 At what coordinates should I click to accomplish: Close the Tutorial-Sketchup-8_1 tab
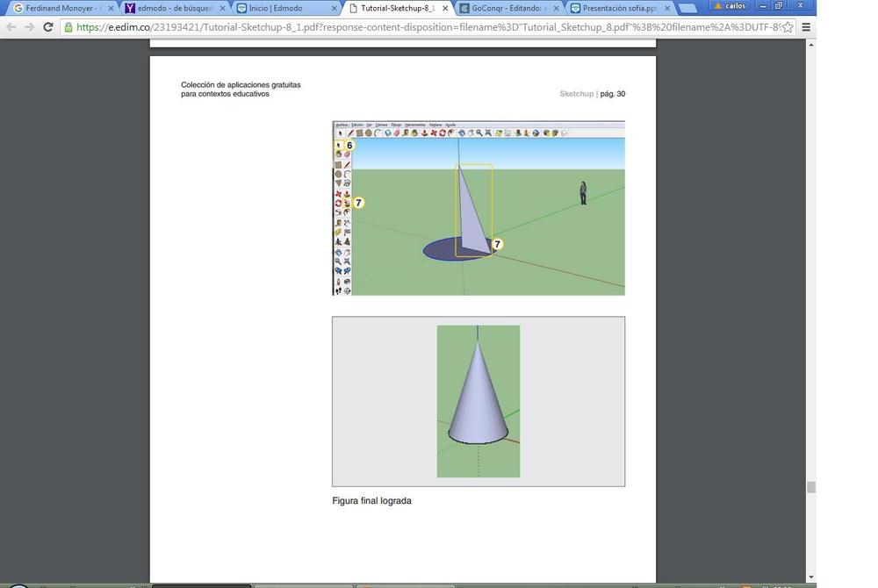click(x=446, y=8)
